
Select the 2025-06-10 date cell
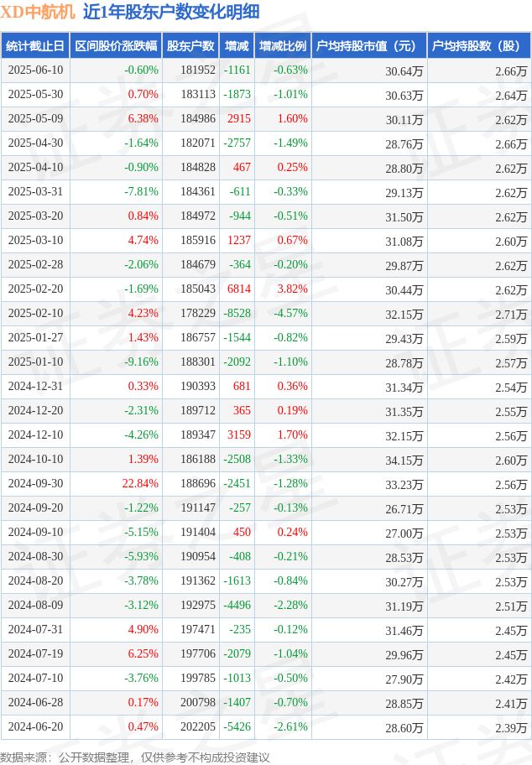[x=35, y=70]
